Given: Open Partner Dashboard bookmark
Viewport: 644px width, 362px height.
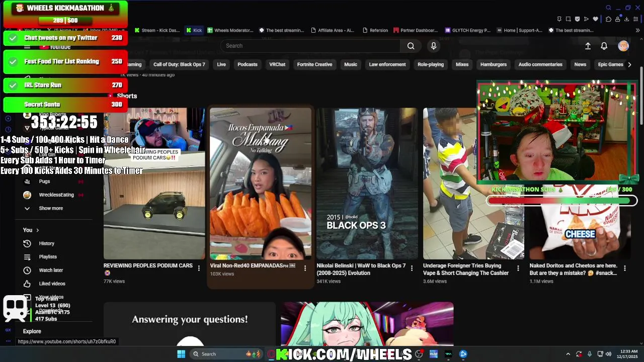Looking at the screenshot, I should (416, 30).
